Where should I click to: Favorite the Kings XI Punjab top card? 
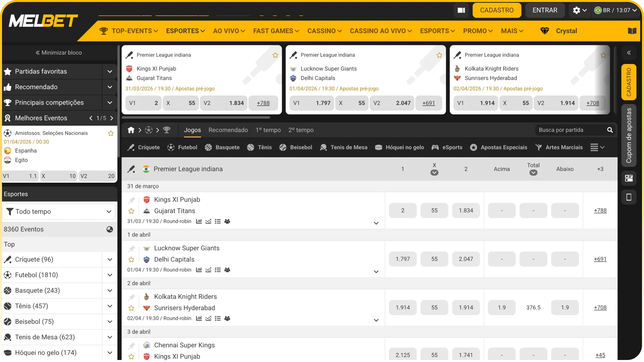275,55
